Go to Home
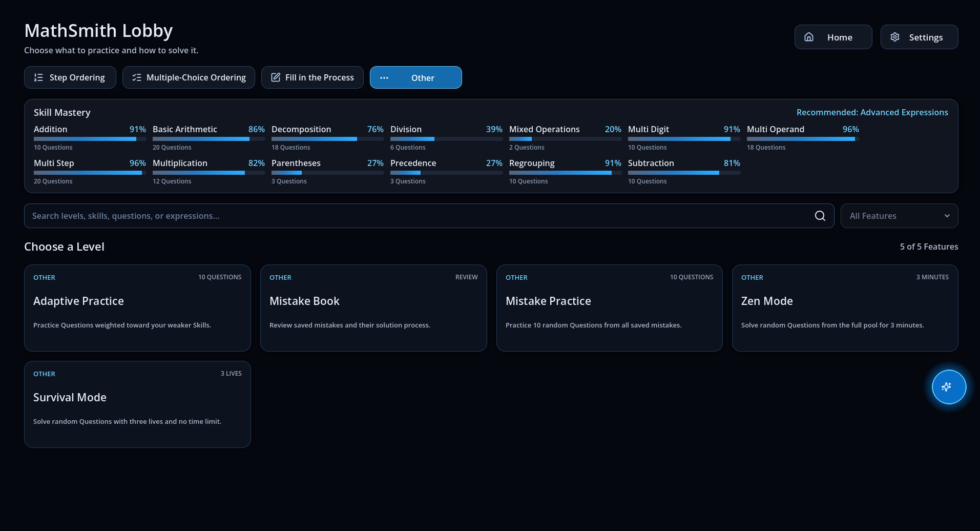This screenshot has width=980, height=531. click(x=833, y=37)
